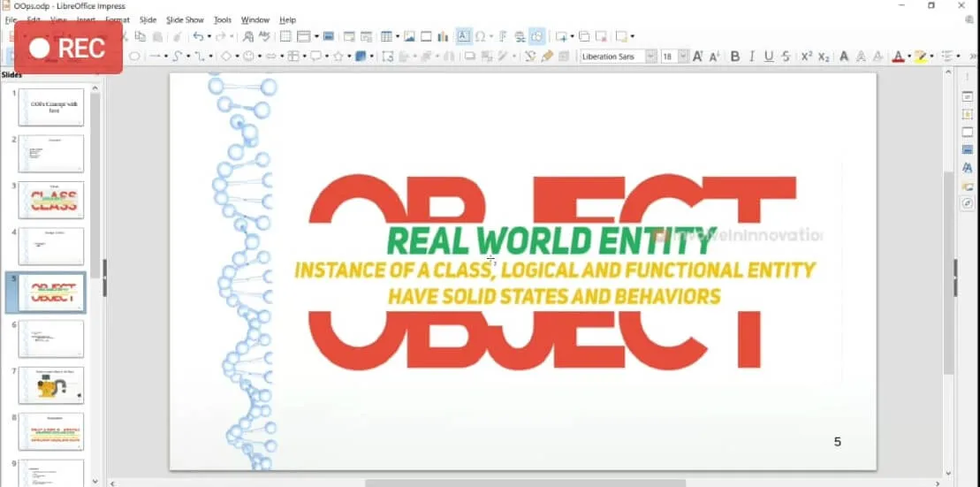Click the Undo arrow icon
980x487 pixels.
[x=198, y=36]
